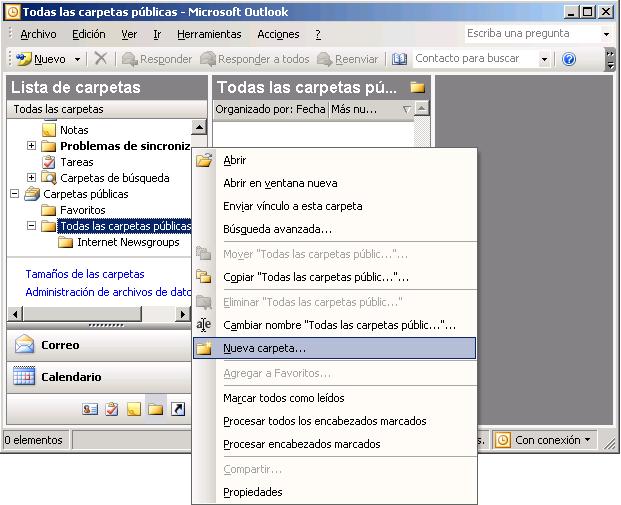Viewport: 621px width, 505px height.
Task: Switch to Calendario navigation button
Action: click(99, 377)
